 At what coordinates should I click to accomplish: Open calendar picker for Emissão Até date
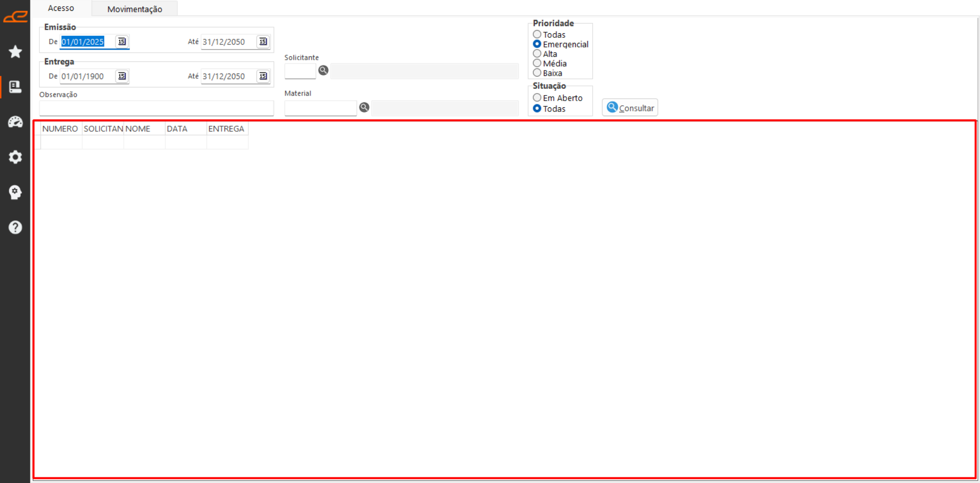pyautogui.click(x=263, y=41)
